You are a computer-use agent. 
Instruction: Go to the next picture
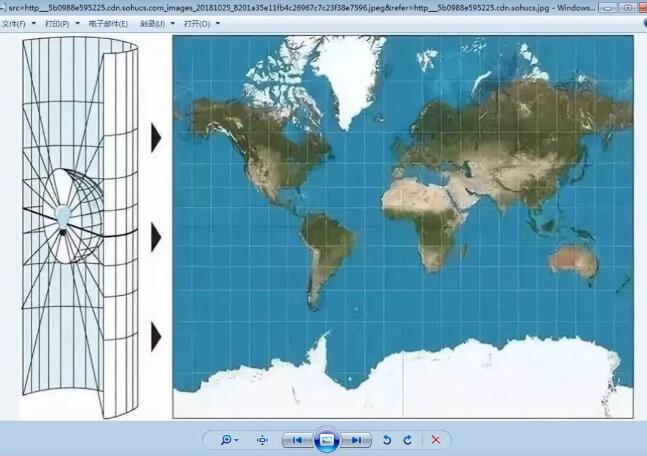(x=356, y=440)
